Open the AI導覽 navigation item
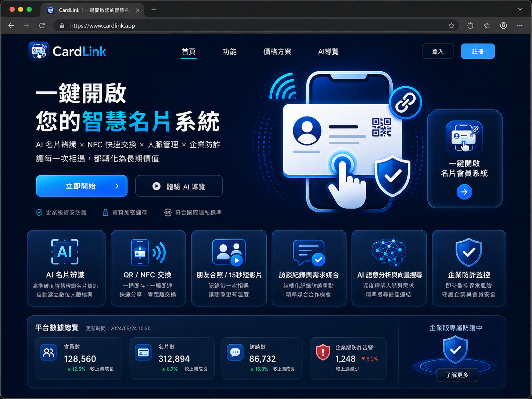This screenshot has height=399, width=532. (x=328, y=52)
